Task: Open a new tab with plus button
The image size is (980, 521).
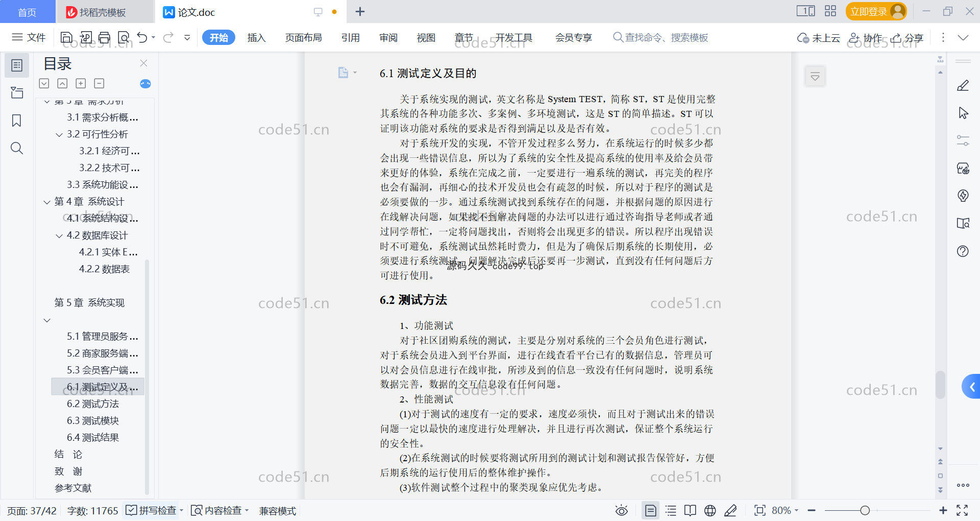Action: pyautogui.click(x=360, y=11)
